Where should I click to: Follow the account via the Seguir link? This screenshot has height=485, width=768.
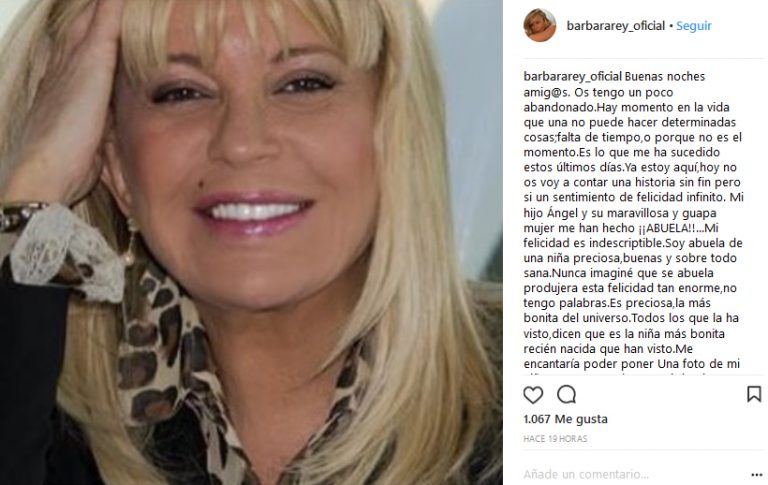pyautogui.click(x=694, y=26)
